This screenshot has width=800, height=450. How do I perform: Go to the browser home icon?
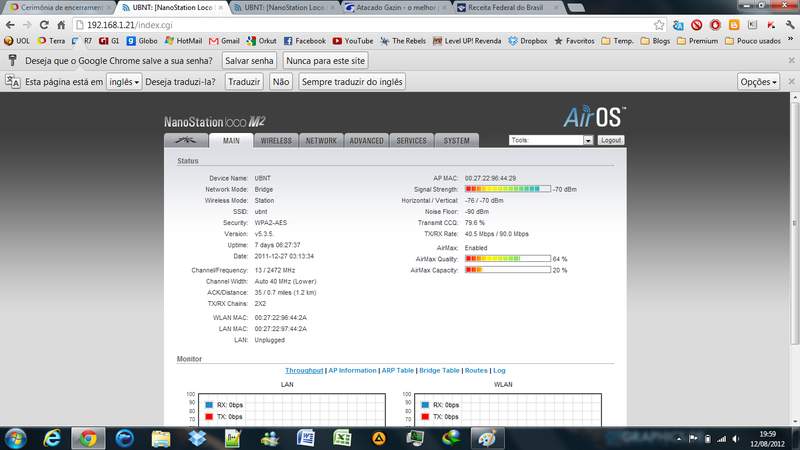[61, 24]
